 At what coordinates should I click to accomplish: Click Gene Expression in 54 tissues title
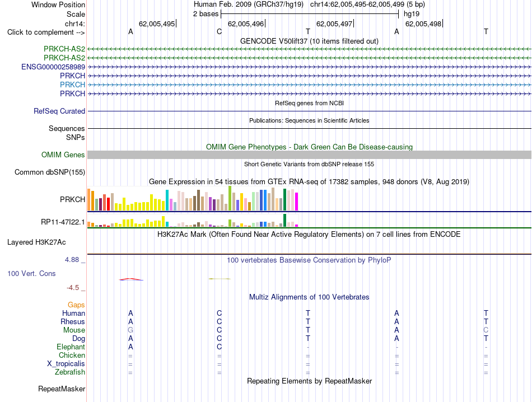pyautogui.click(x=309, y=181)
